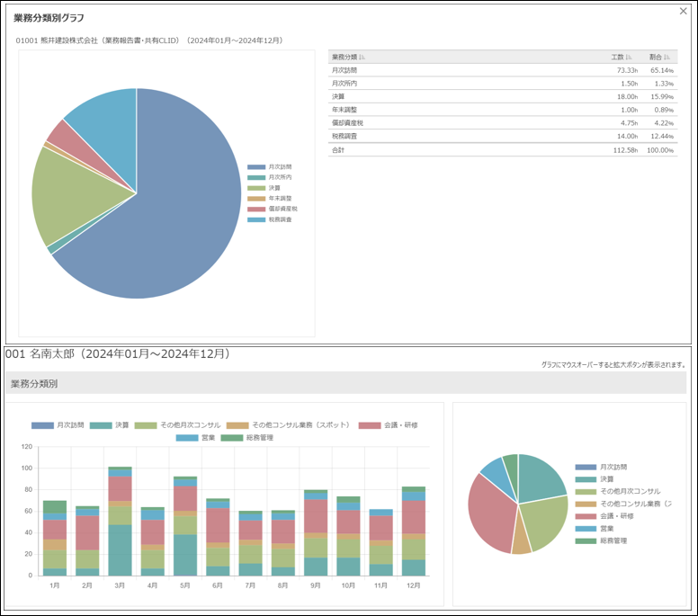This screenshot has width=698, height=616.
Task: Hide 会議・研修 series in bar chart legend
Action: click(400, 424)
